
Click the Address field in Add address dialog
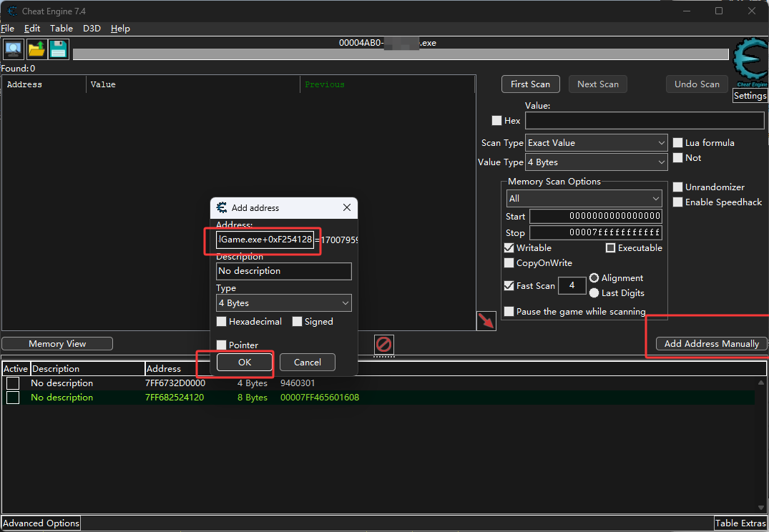pos(265,240)
